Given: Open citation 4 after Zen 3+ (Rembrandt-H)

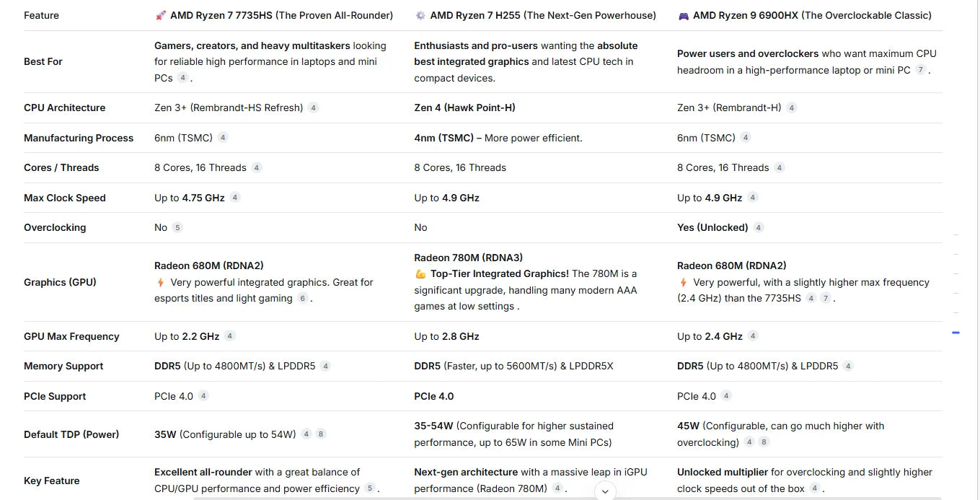Looking at the screenshot, I should pos(791,108).
